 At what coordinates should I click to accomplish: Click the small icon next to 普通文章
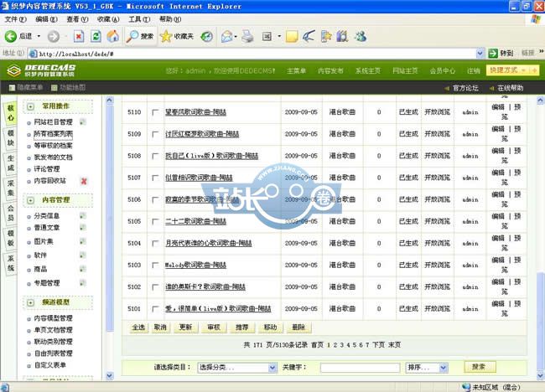point(83,228)
